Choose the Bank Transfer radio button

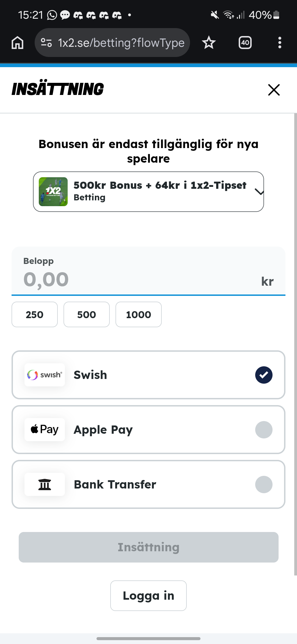(x=264, y=484)
